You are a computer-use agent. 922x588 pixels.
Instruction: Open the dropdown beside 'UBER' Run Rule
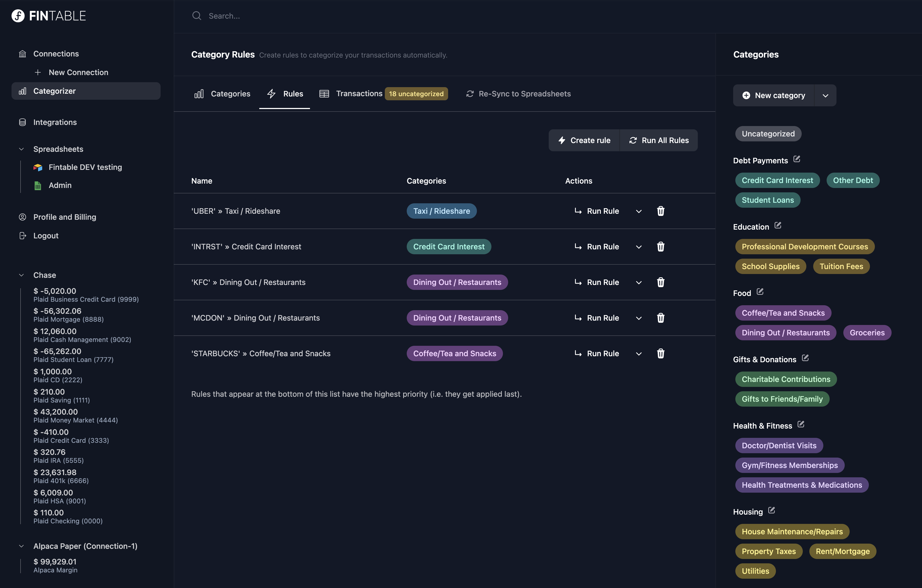click(638, 211)
